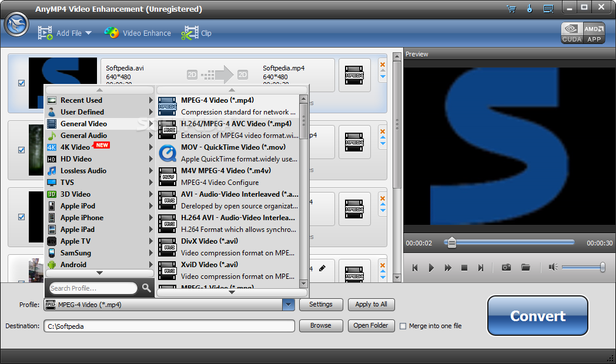Screen dimensions: 616x364
Task: Choose DivX Video (*.avi) format
Action: (228, 247)
